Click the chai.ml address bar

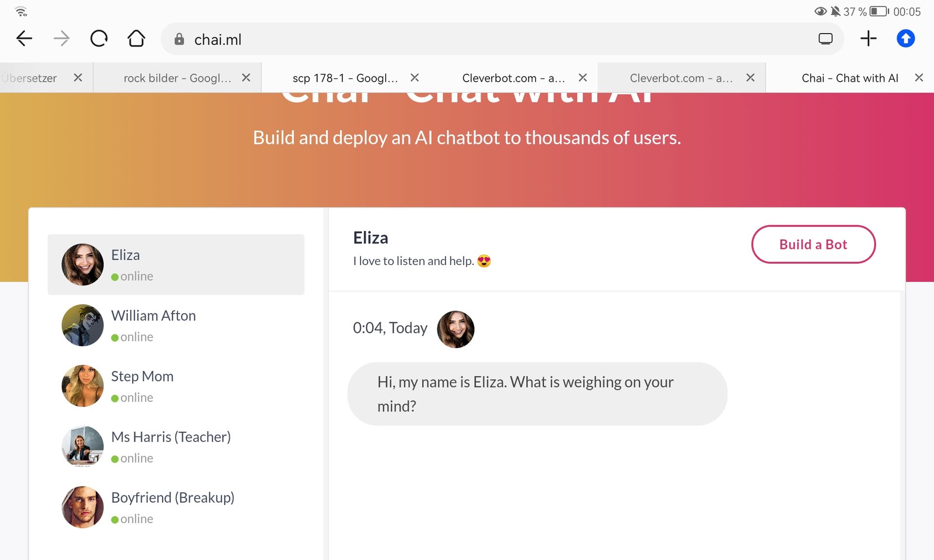pos(438,39)
